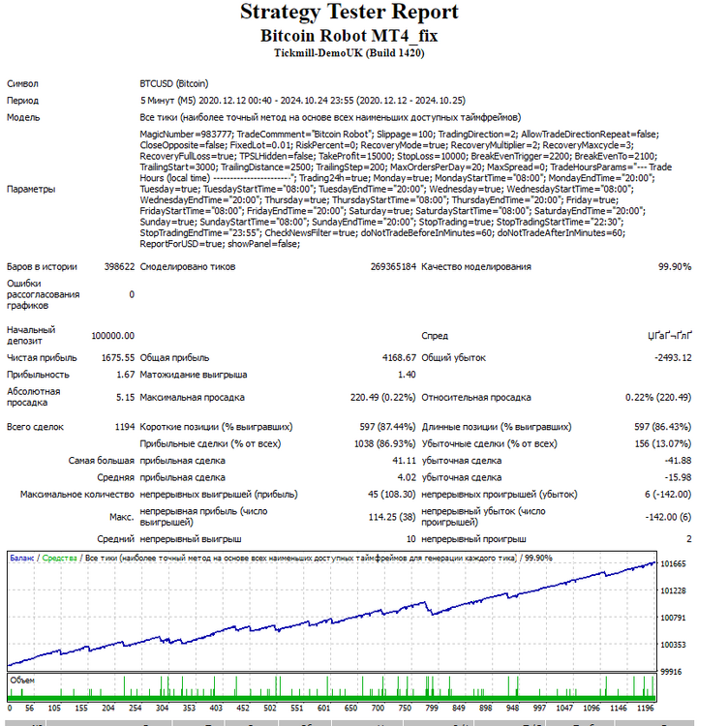728x726 pixels.
Task: Select consecutive wins value '45 (108.30)'
Action: pyautogui.click(x=392, y=495)
